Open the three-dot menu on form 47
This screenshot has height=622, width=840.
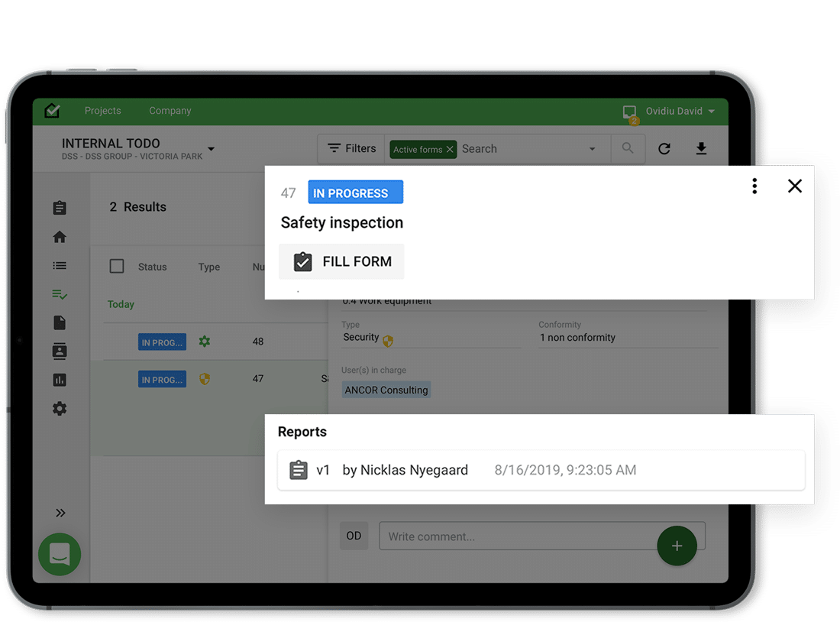point(754,186)
